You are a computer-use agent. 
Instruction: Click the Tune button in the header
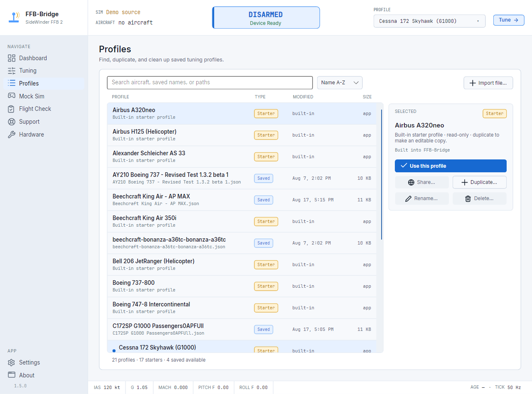click(x=509, y=20)
